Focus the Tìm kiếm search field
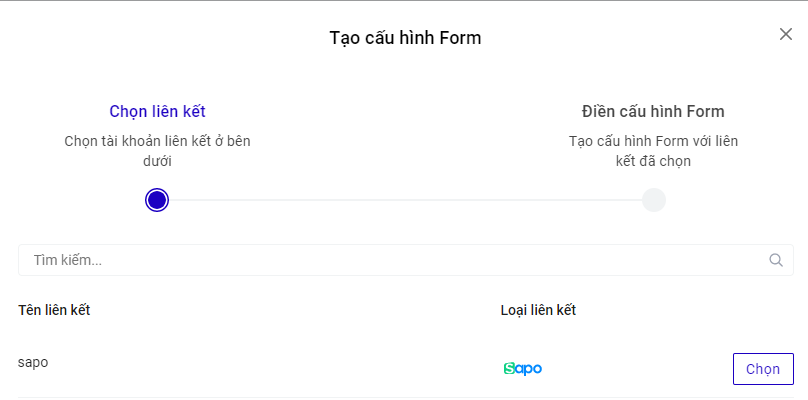 (390, 260)
